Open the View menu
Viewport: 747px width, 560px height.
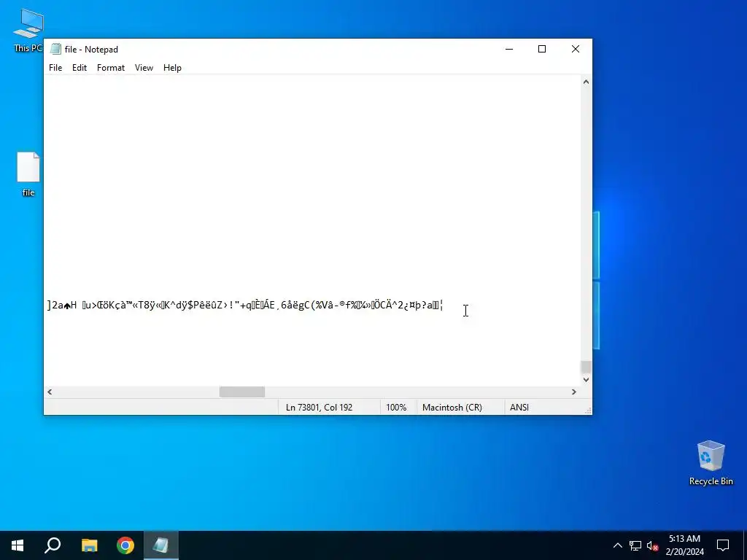point(144,68)
